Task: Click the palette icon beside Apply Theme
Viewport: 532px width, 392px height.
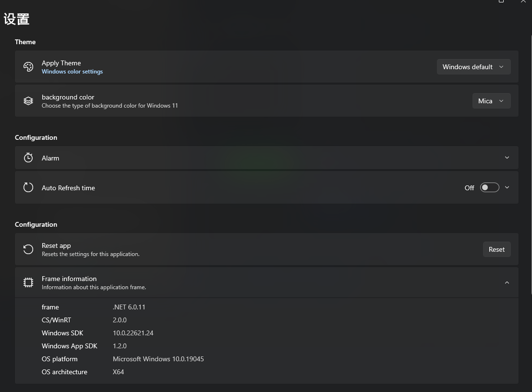Action: pyautogui.click(x=28, y=67)
